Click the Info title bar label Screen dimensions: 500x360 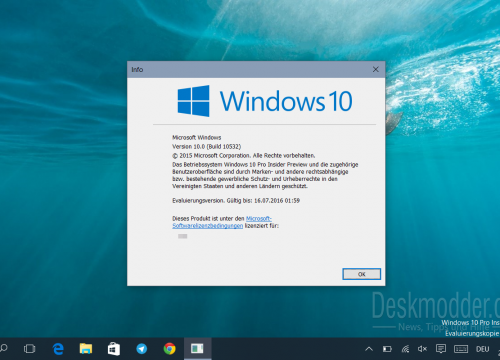click(x=137, y=69)
